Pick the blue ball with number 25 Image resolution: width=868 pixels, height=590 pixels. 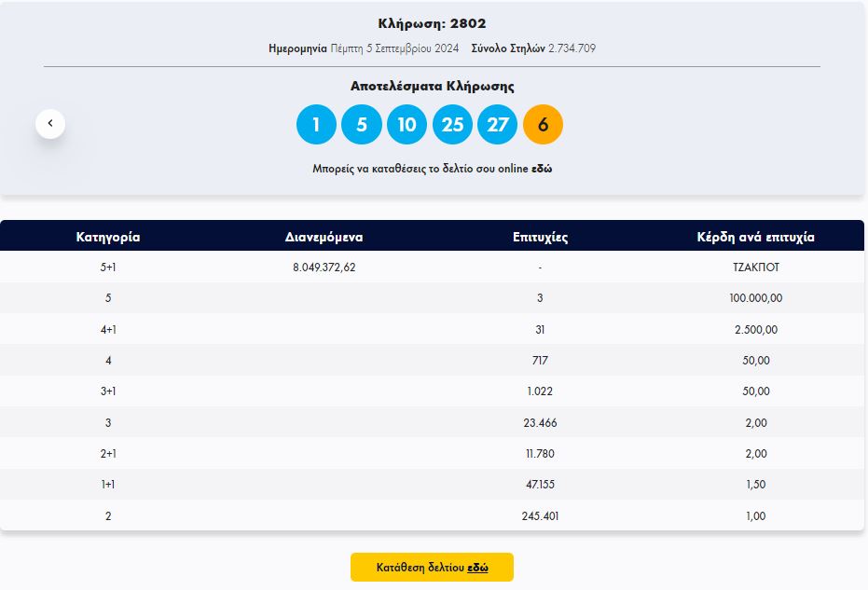452,125
